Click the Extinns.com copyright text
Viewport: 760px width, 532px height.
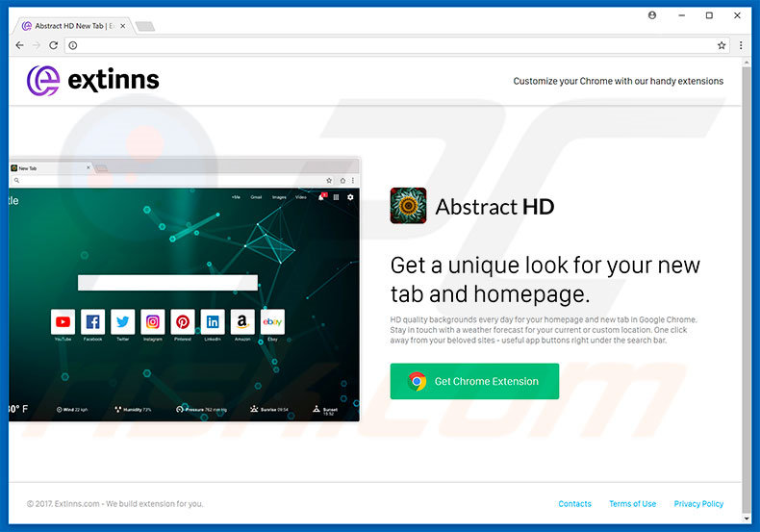tap(114, 504)
